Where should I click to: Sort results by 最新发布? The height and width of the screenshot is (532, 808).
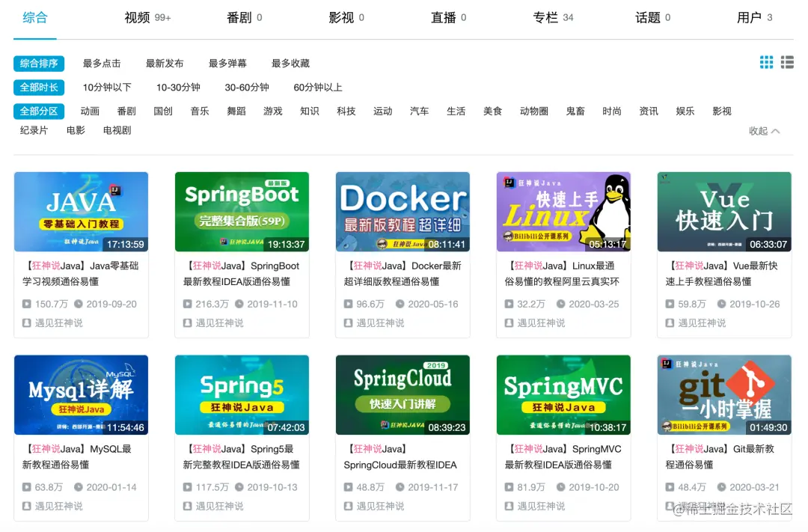(x=165, y=64)
